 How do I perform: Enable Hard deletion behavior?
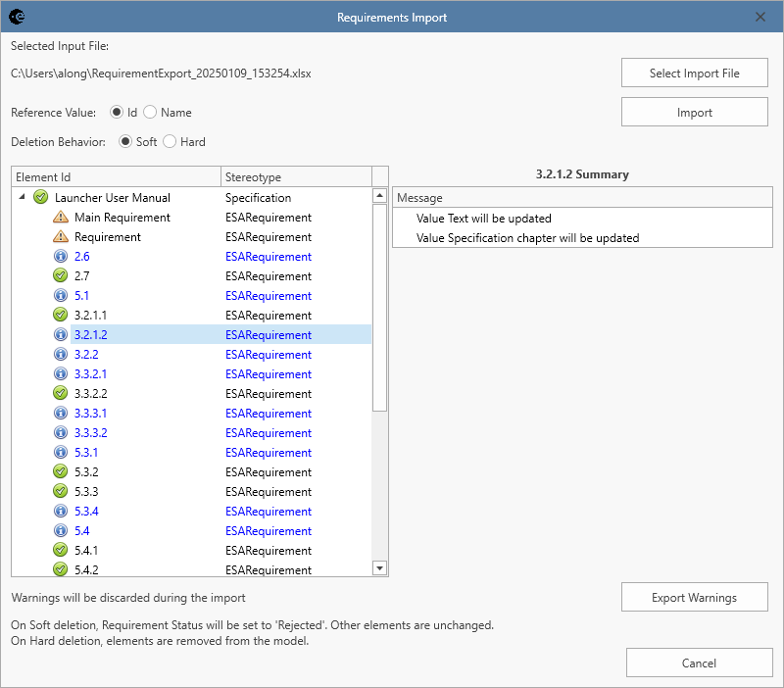click(168, 141)
